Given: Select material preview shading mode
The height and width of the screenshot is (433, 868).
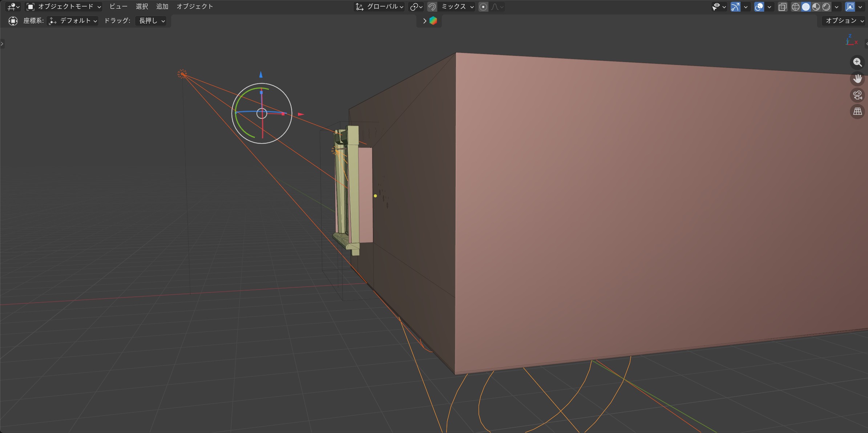Looking at the screenshot, I should (816, 7).
